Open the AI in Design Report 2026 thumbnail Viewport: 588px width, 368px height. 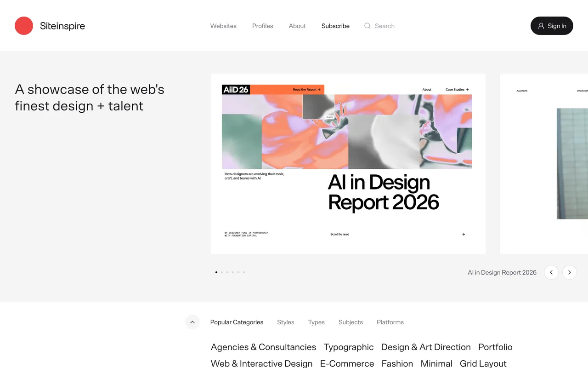click(348, 164)
